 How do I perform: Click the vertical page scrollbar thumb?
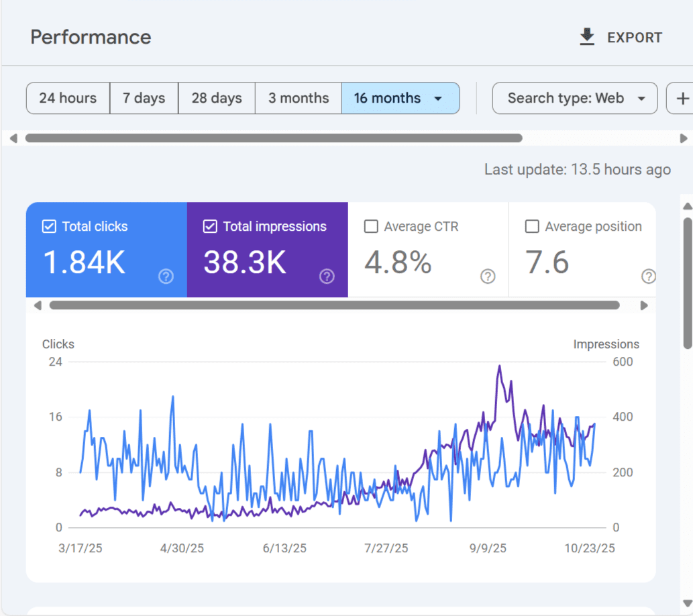687,282
